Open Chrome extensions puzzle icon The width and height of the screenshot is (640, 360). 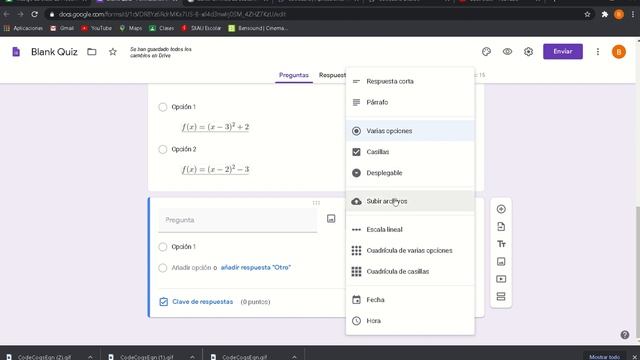[604, 14]
